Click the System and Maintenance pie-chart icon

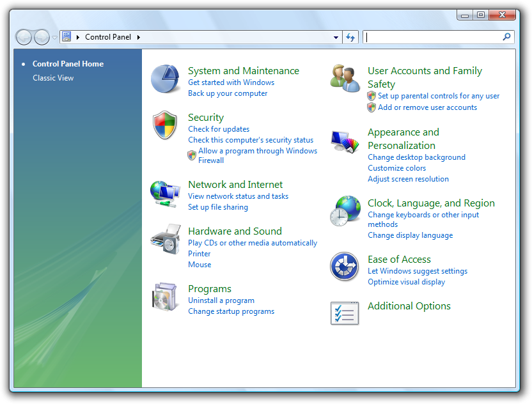click(165, 79)
